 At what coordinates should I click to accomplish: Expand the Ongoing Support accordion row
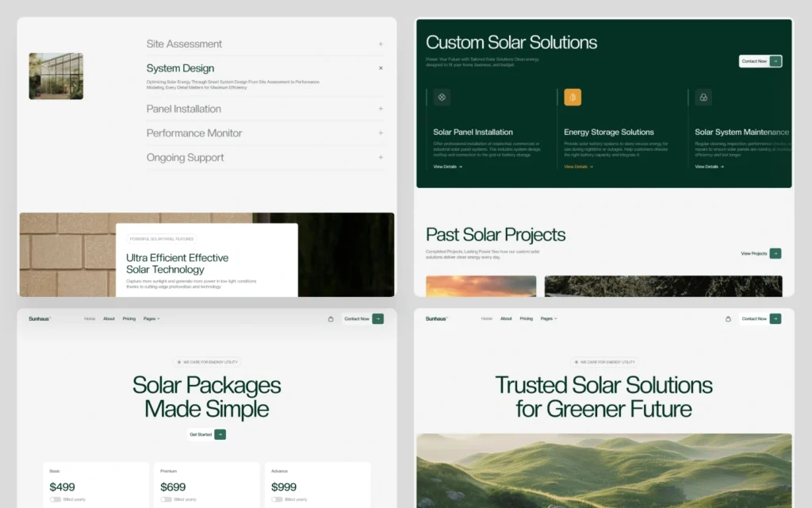(x=265, y=158)
